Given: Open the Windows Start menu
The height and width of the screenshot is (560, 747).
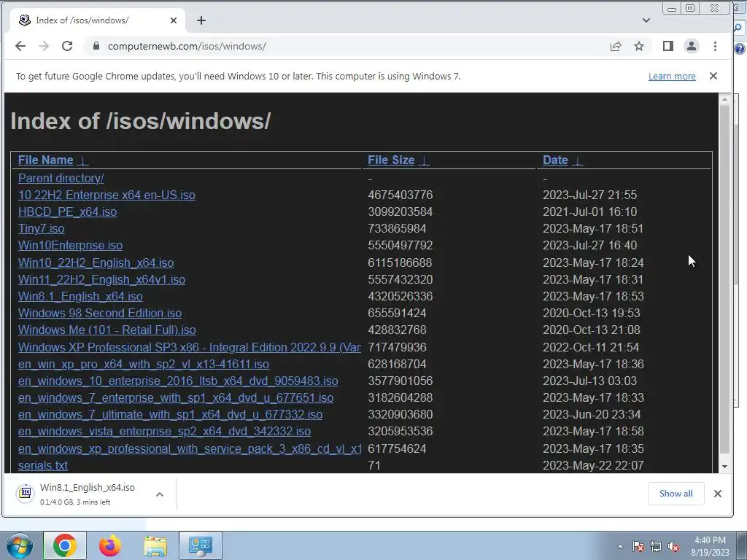Looking at the screenshot, I should coord(19,545).
